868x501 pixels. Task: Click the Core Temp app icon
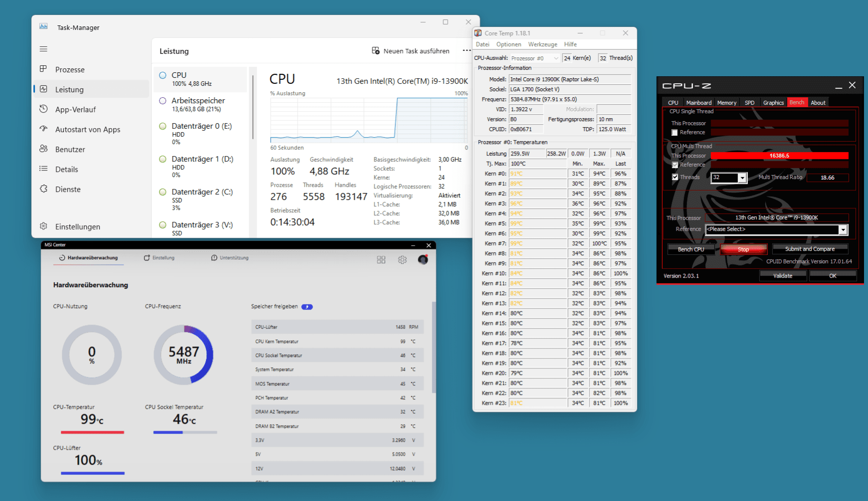pos(478,33)
